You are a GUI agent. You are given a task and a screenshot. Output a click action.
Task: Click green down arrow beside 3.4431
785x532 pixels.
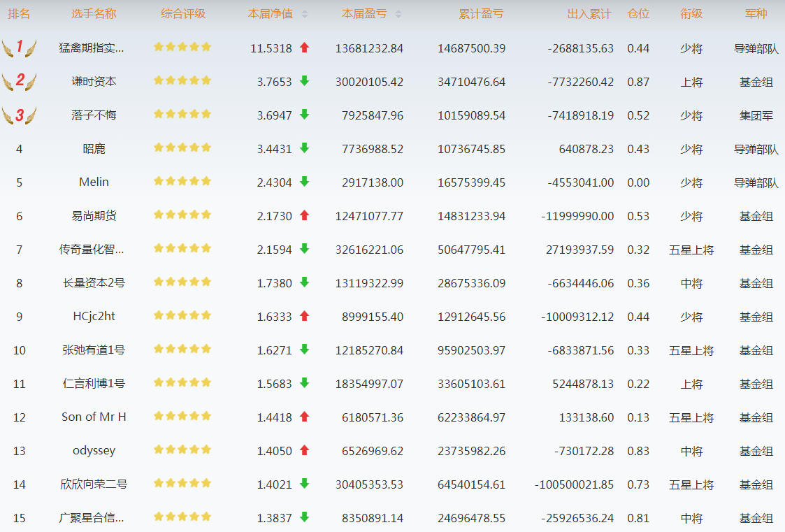(304, 148)
